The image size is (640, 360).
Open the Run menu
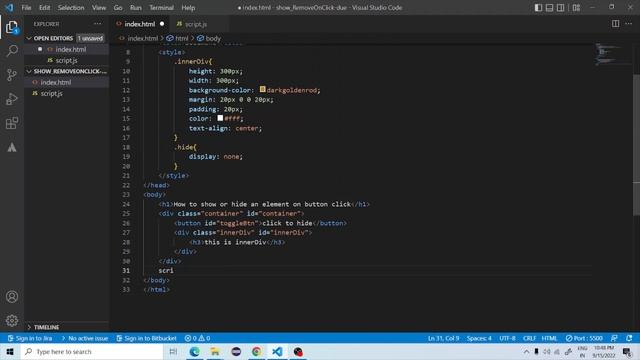point(136,7)
